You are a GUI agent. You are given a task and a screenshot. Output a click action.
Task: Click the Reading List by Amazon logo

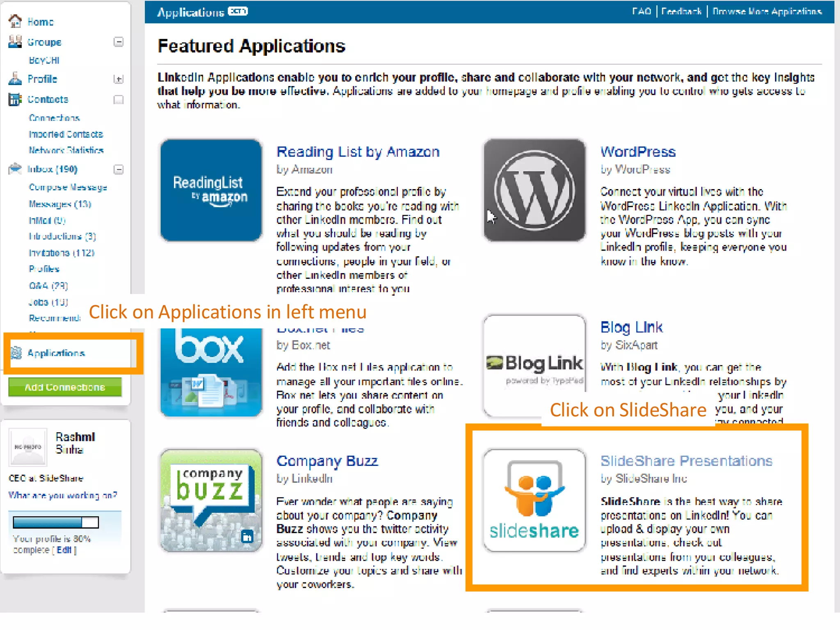click(211, 190)
